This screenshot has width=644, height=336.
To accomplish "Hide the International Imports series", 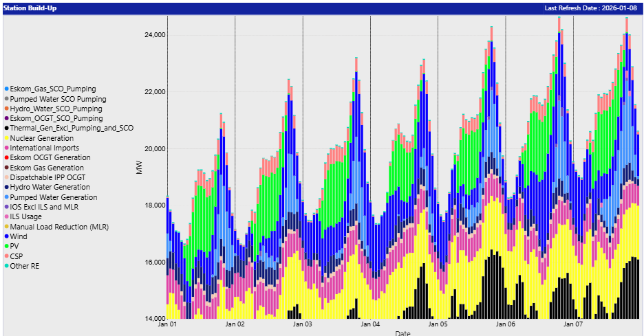I will 44,148.
